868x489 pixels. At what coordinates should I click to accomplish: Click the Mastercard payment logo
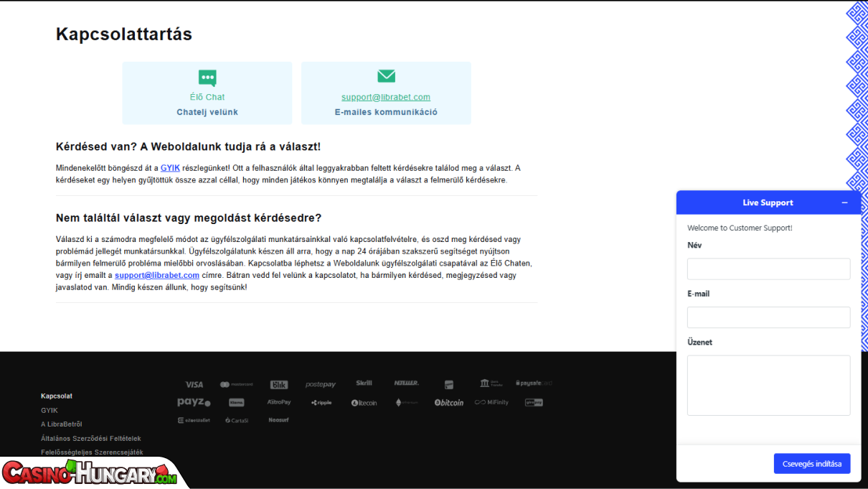pyautogui.click(x=236, y=384)
